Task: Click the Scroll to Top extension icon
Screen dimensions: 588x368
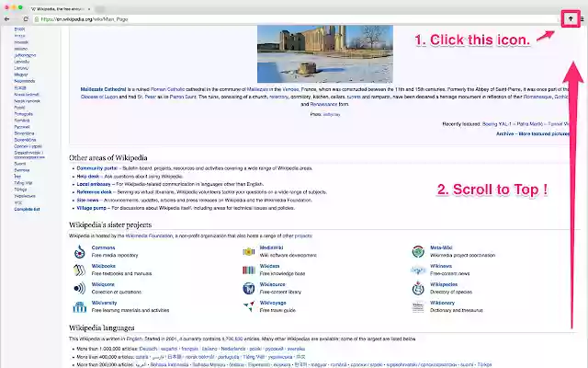Action: [571, 18]
